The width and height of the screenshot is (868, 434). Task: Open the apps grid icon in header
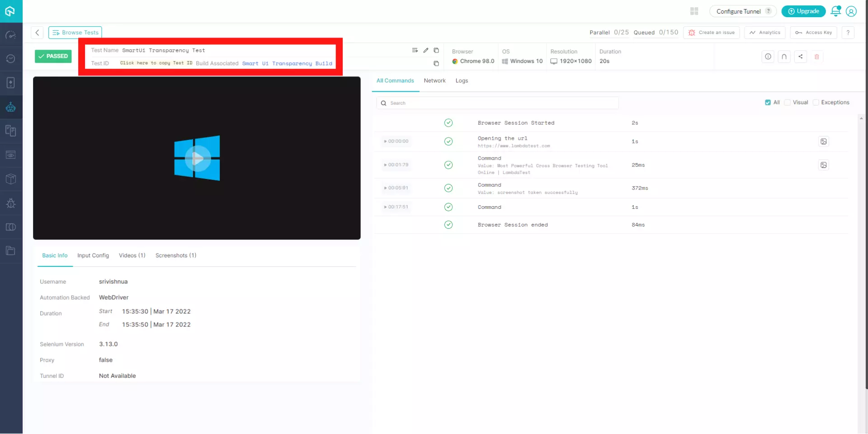tap(694, 11)
